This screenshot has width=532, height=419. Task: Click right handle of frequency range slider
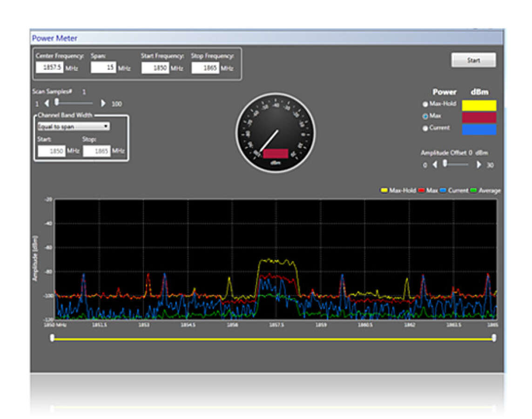[494, 338]
